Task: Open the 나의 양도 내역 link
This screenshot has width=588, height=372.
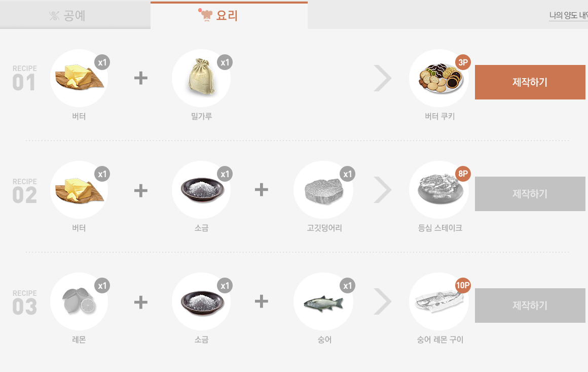Action: 568,16
